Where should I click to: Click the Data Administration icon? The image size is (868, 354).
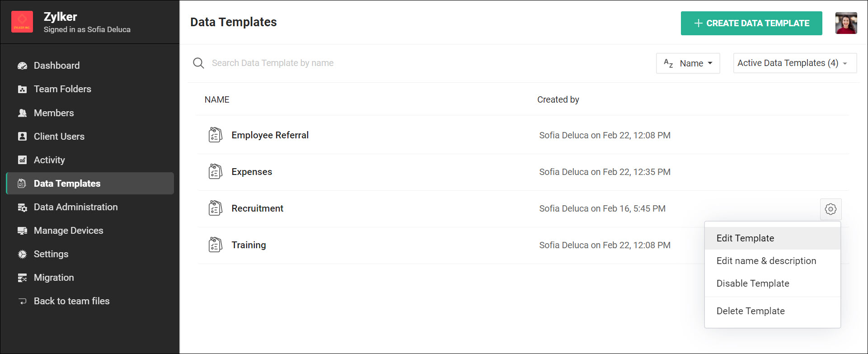(x=22, y=207)
